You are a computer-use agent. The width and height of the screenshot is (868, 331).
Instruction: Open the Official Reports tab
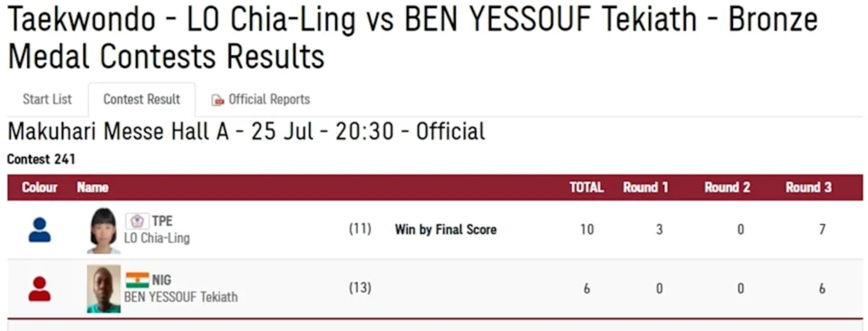(260, 99)
